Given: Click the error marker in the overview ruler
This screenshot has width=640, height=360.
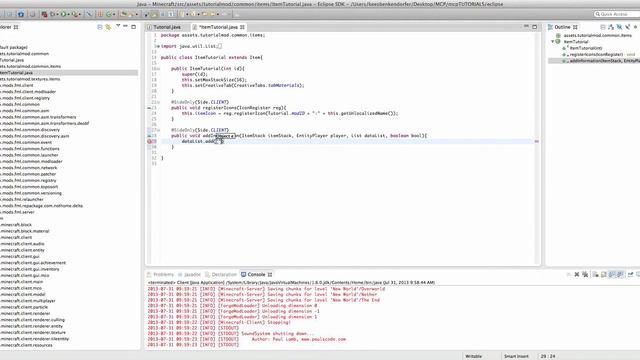Looking at the screenshot, I should (537, 141).
